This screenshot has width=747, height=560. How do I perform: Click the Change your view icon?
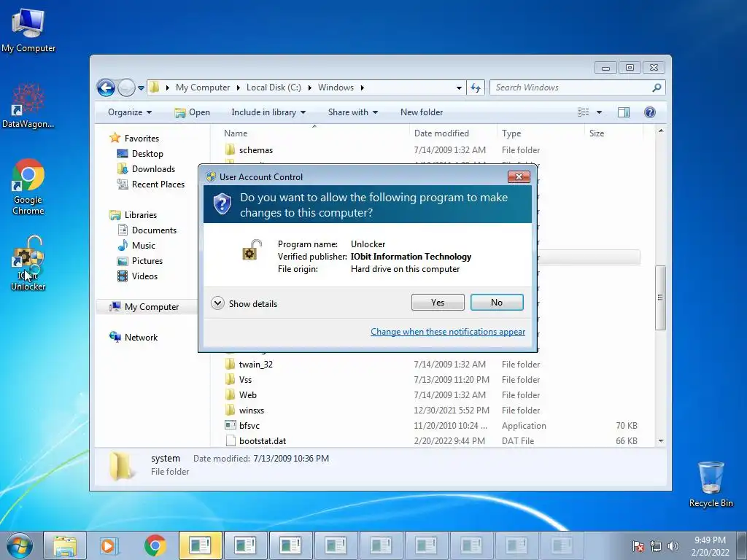[x=584, y=112]
